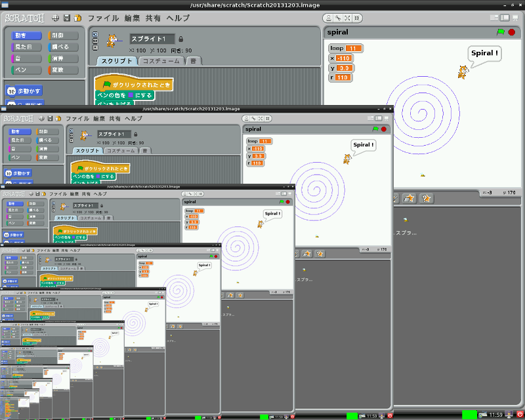Click the sprite name field スプライト1 in largest window
525x420 pixels.
click(x=152, y=39)
